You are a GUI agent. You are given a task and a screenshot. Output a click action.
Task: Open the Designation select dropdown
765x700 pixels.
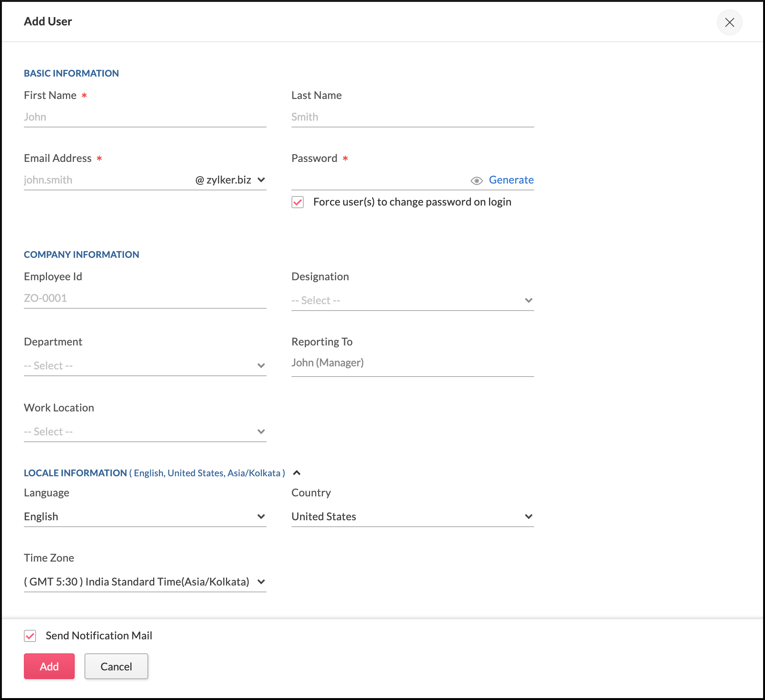point(412,300)
